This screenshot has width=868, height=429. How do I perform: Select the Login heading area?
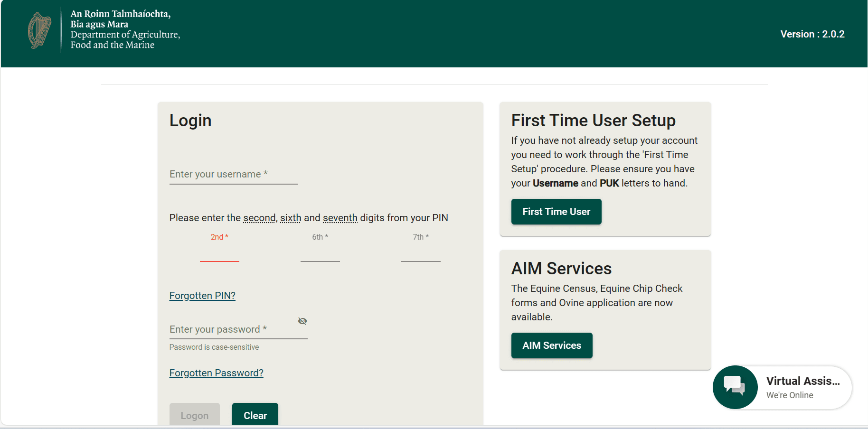click(190, 120)
